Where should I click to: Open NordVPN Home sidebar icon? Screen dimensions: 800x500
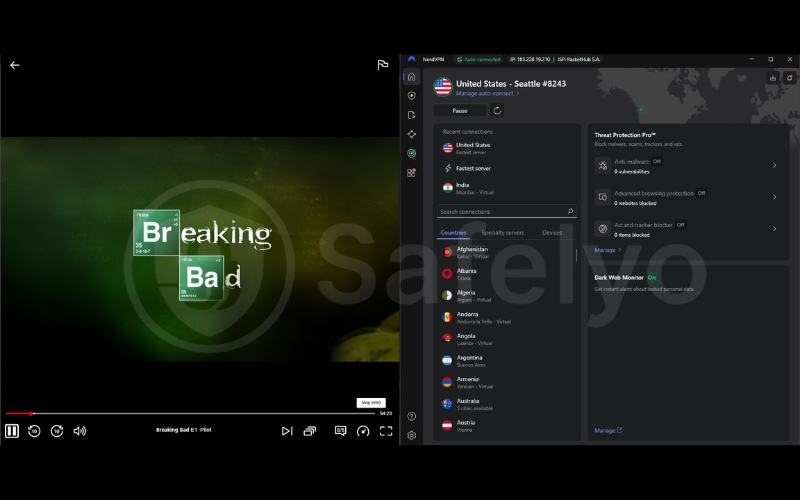412,77
